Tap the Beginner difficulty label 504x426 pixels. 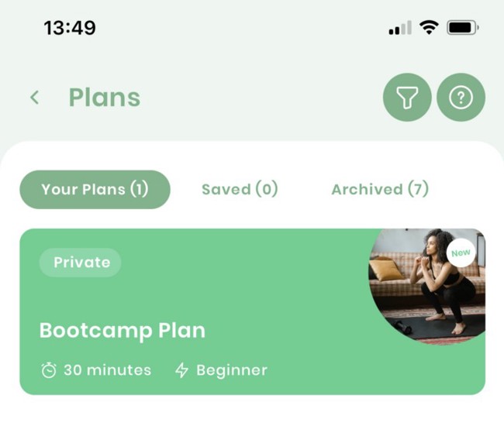(232, 370)
